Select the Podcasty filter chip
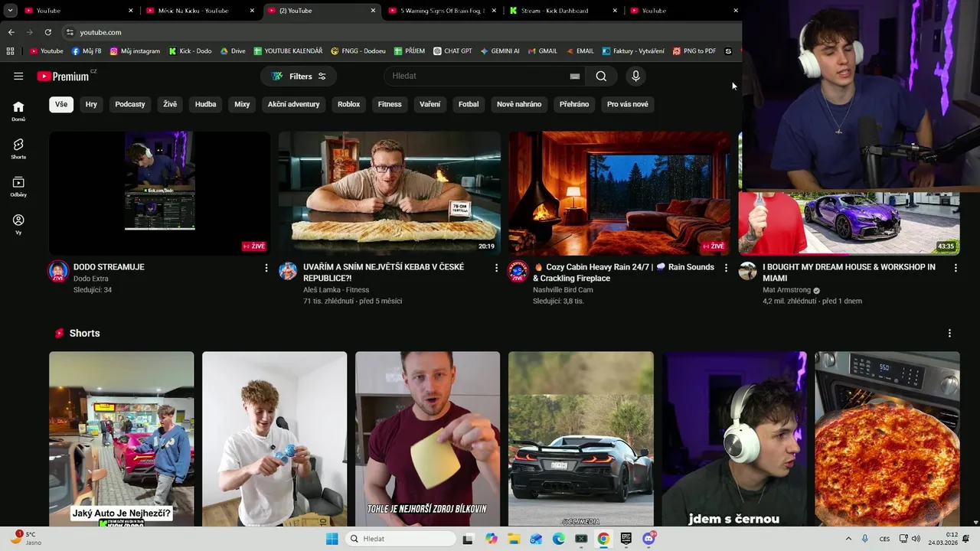 (130, 104)
